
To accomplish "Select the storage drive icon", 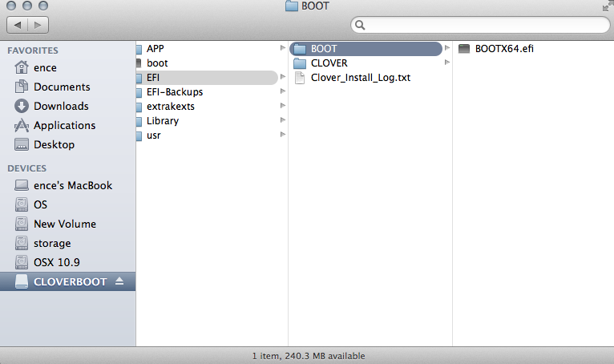I will tap(22, 243).
